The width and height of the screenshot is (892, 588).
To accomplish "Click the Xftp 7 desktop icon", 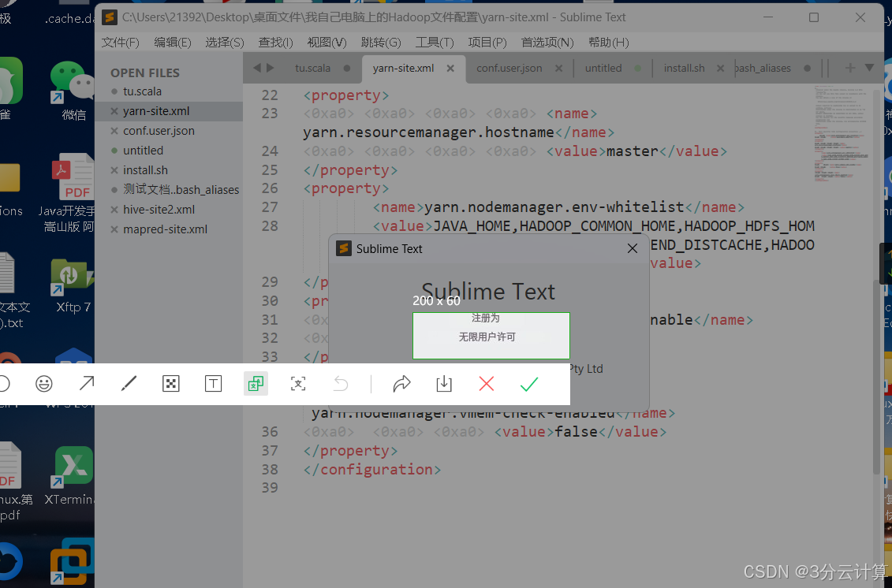I will coord(73,286).
